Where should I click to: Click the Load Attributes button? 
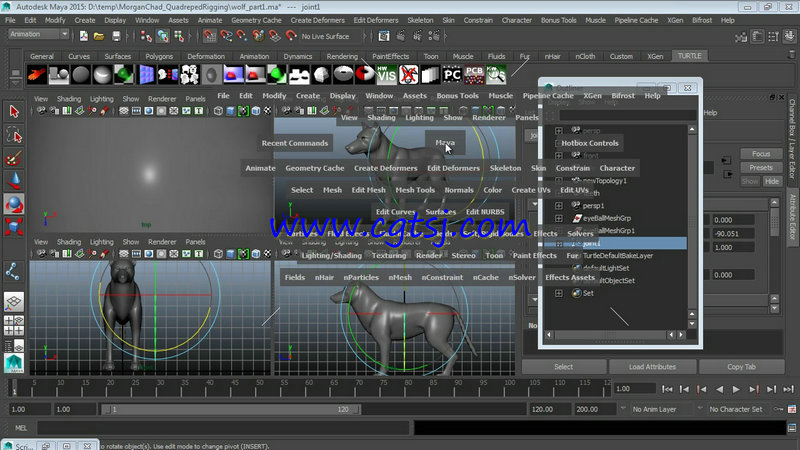(652, 367)
